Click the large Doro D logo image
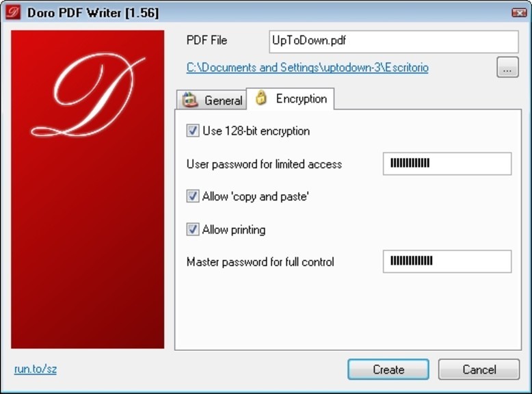 click(88, 189)
